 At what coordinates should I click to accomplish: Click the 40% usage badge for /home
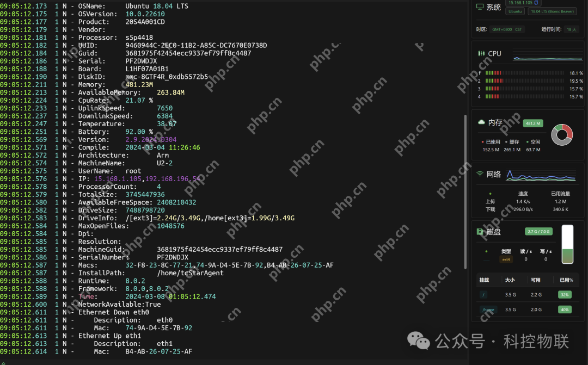(565, 310)
